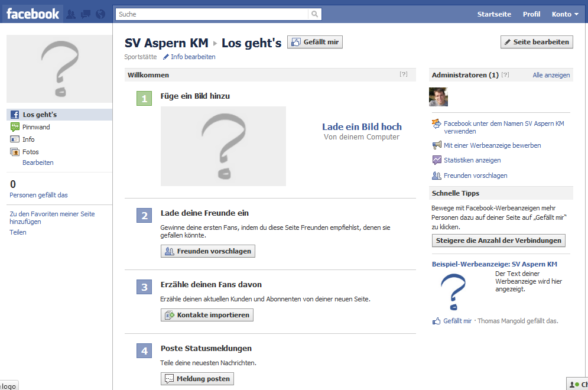Click the Suche search field
588x390 pixels.
point(212,14)
